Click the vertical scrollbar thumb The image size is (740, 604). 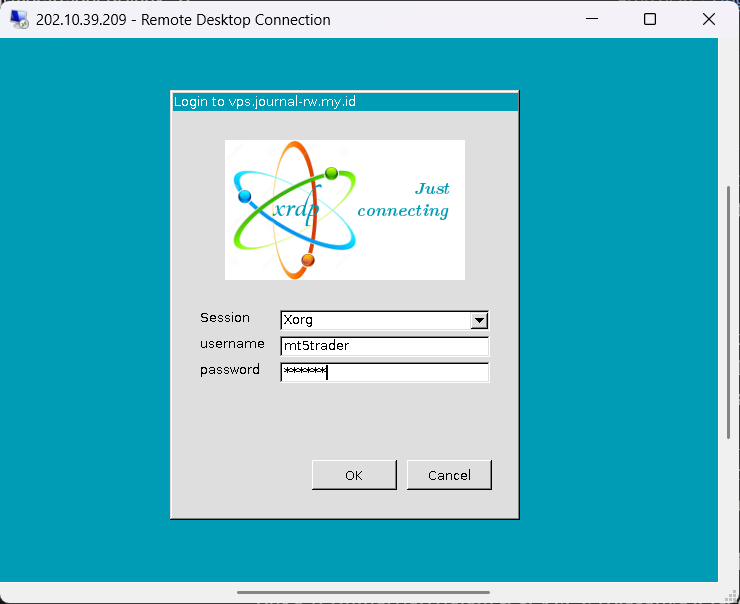[x=729, y=312]
